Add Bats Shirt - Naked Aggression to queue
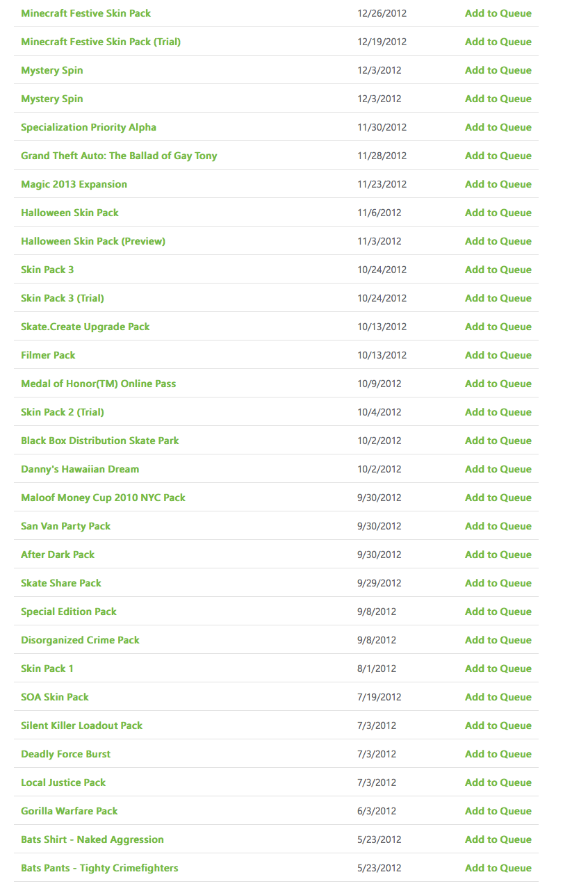 (498, 839)
